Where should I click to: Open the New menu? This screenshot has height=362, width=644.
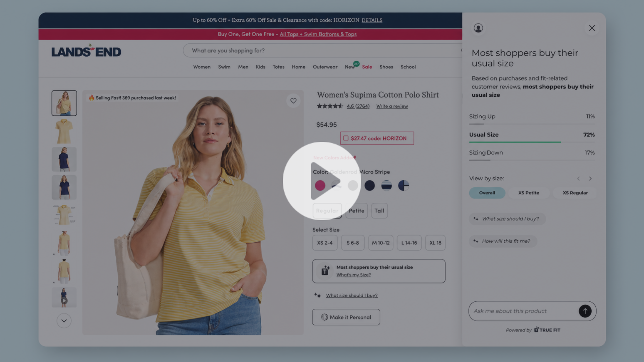pyautogui.click(x=350, y=67)
